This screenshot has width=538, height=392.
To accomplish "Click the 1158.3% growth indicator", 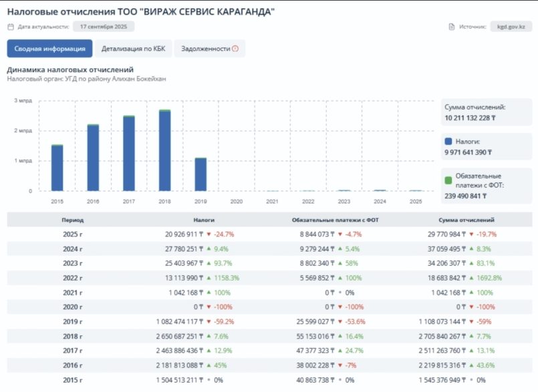I will pyautogui.click(x=223, y=278).
